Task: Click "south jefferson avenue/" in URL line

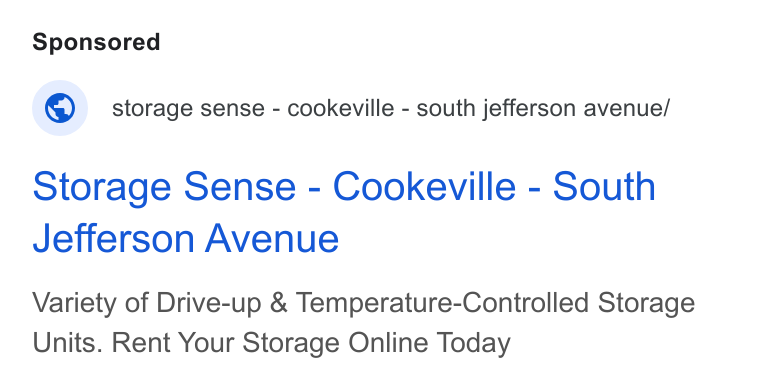Action: coord(543,108)
